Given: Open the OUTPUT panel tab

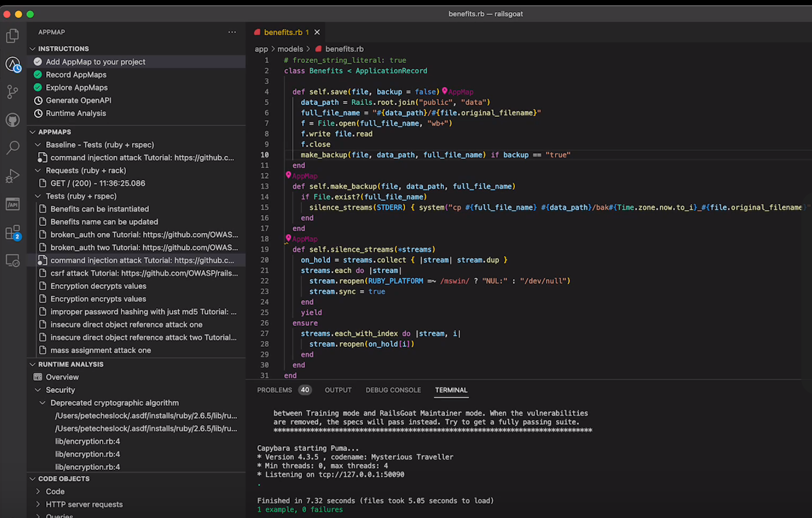Looking at the screenshot, I should click(338, 390).
